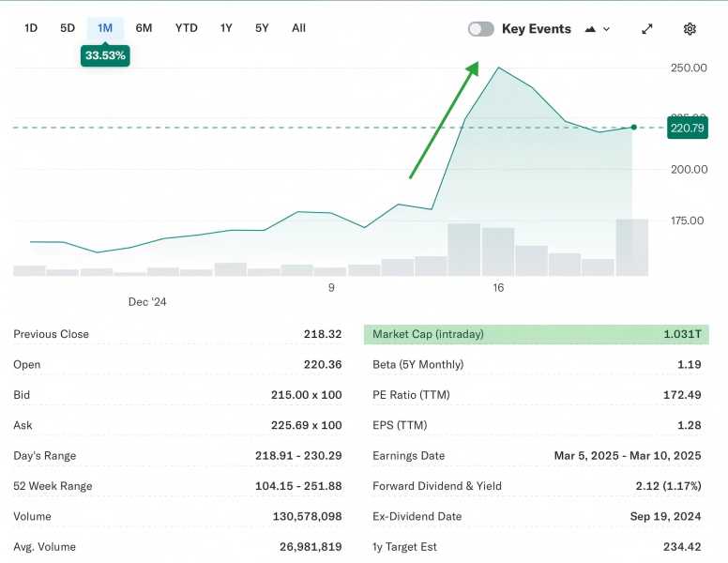Click the mountain chart type icon

(x=590, y=29)
